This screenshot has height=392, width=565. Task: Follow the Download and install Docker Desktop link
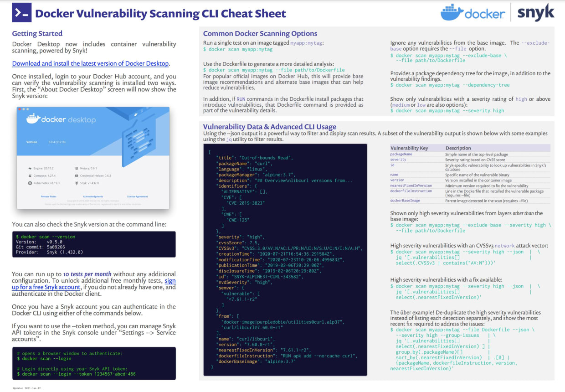91,63
